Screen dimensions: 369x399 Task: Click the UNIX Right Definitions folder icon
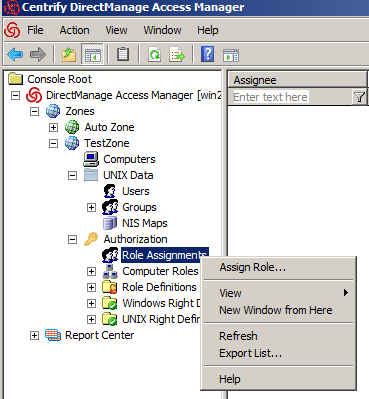coord(110,319)
